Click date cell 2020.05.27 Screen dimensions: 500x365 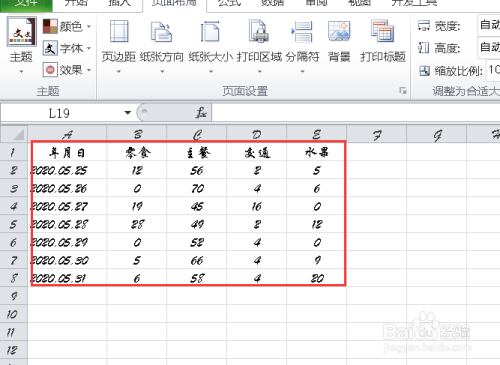67,206
